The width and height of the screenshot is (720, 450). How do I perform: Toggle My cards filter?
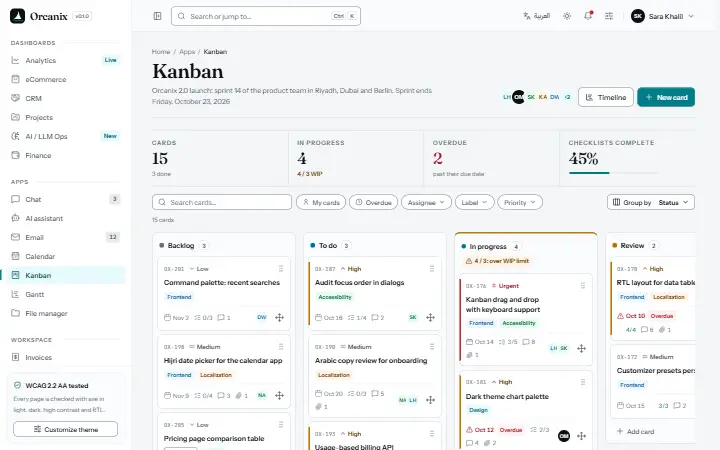(321, 202)
